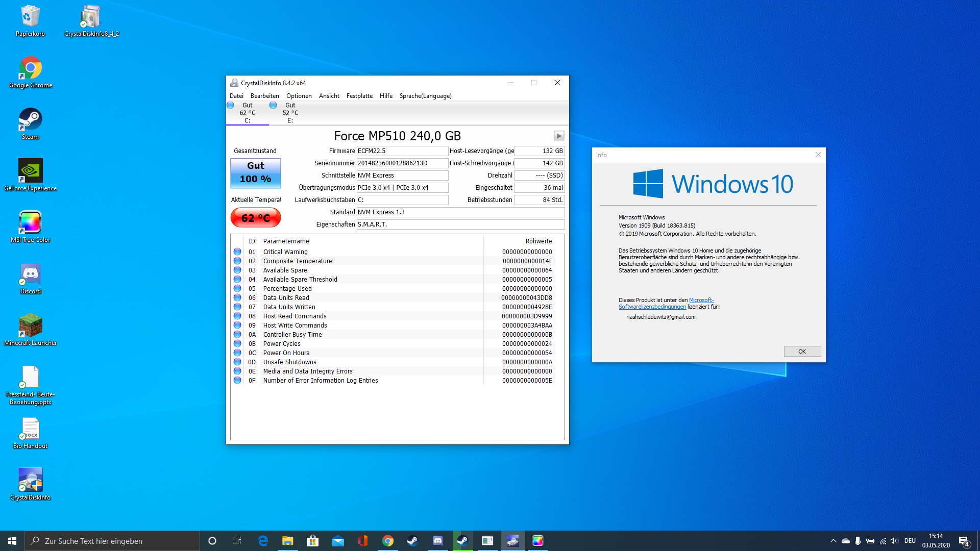Click the CrystalDiskInfo desktop shortcut icon
This screenshot has width=980, height=551.
[31, 480]
